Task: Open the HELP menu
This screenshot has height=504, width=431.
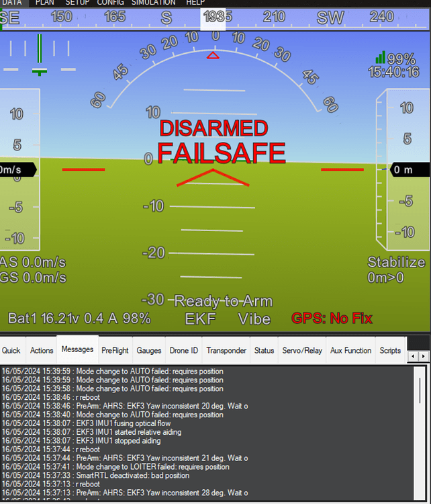Action: pos(195,3)
